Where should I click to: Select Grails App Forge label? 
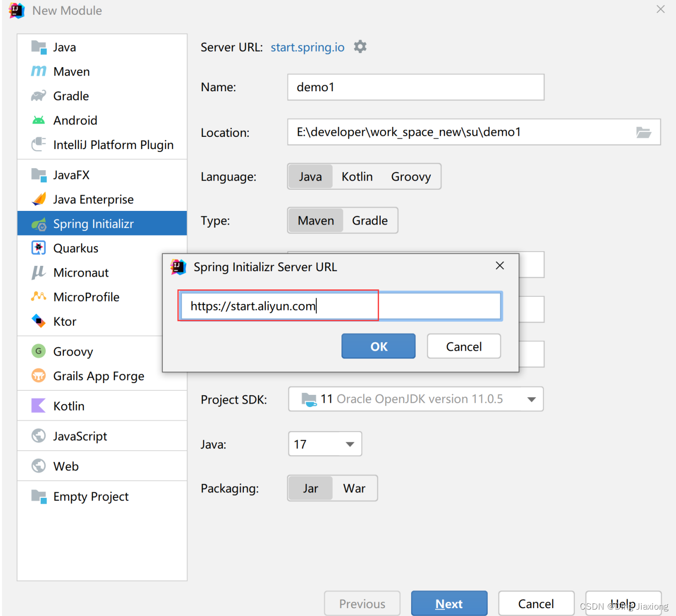click(x=99, y=376)
